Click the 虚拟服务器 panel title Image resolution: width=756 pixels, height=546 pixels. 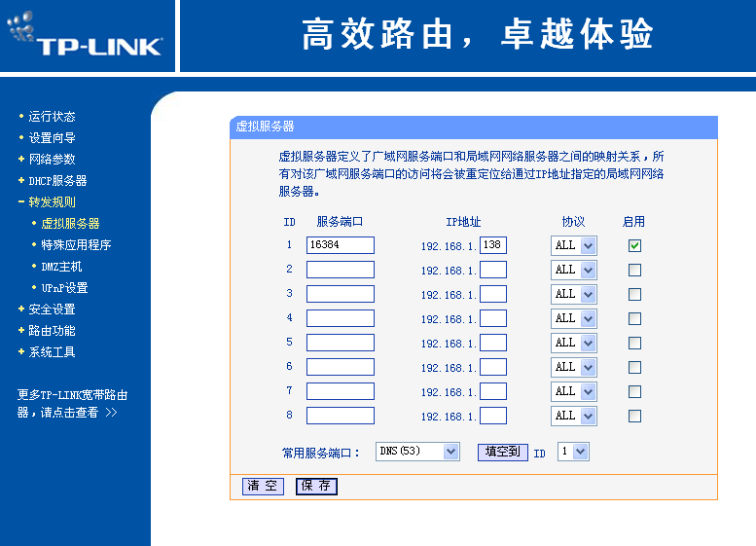click(265, 127)
